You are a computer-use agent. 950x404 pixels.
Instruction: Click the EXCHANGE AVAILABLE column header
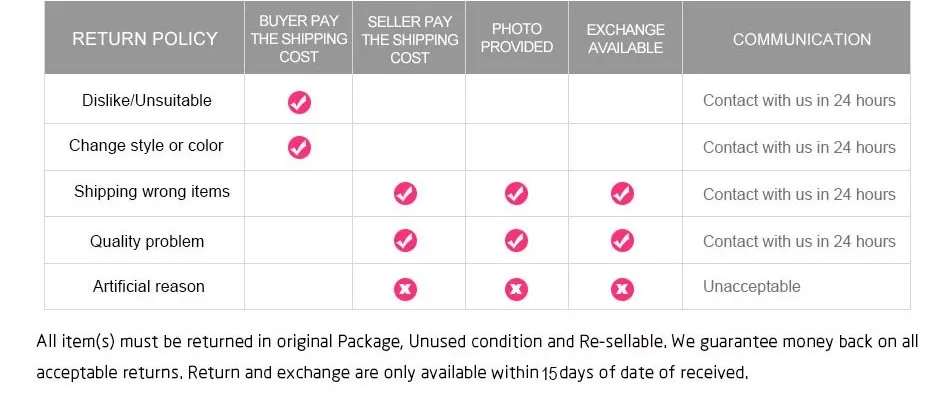pyautogui.click(x=625, y=38)
